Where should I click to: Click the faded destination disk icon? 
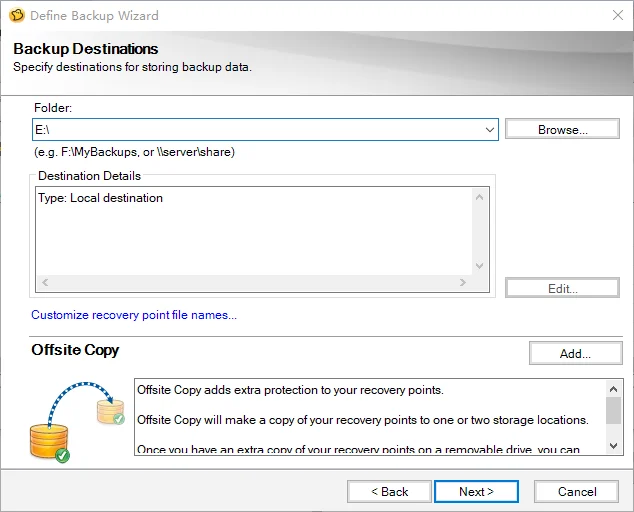click(x=110, y=412)
